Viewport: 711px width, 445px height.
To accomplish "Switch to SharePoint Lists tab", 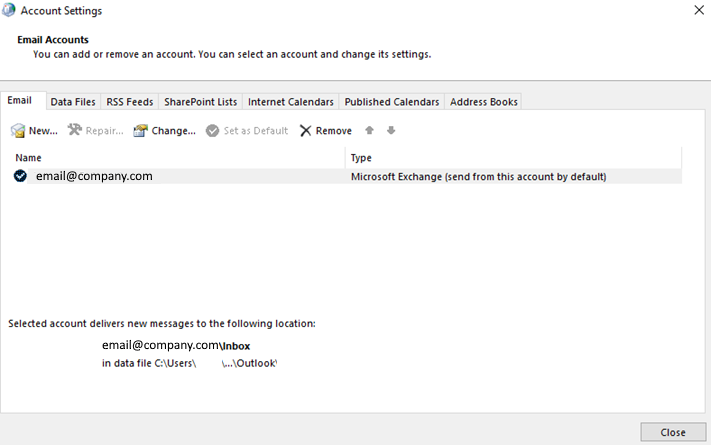I will 200,102.
